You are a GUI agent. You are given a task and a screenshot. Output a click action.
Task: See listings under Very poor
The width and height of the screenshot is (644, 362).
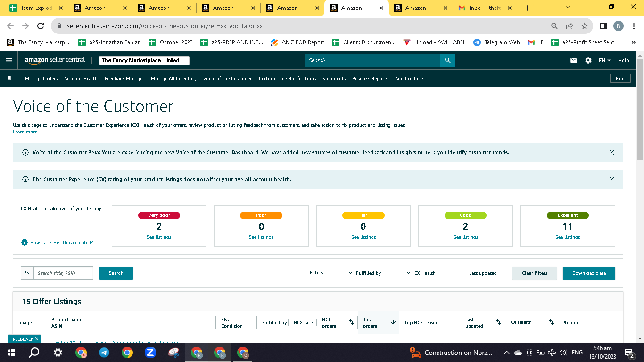[159, 237]
